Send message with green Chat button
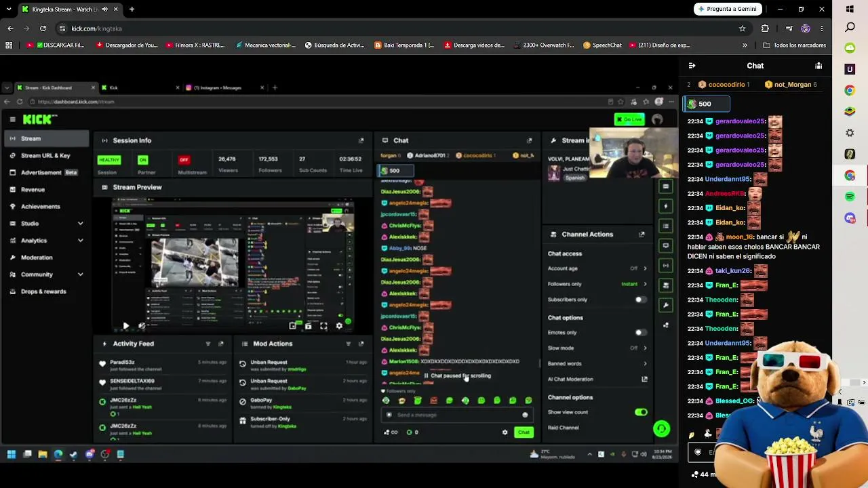Screen dimensions: 868x488 pos(524,432)
